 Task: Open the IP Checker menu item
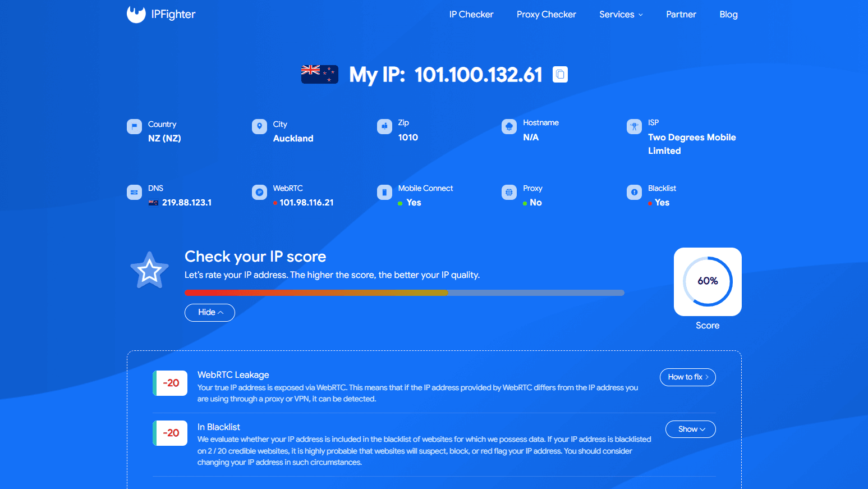[x=471, y=15]
